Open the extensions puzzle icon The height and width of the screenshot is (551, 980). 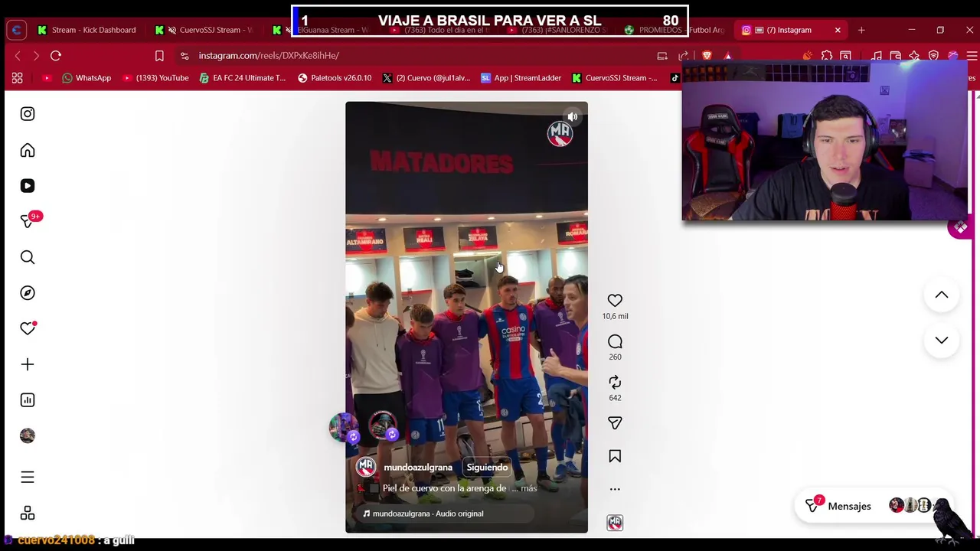(827, 56)
